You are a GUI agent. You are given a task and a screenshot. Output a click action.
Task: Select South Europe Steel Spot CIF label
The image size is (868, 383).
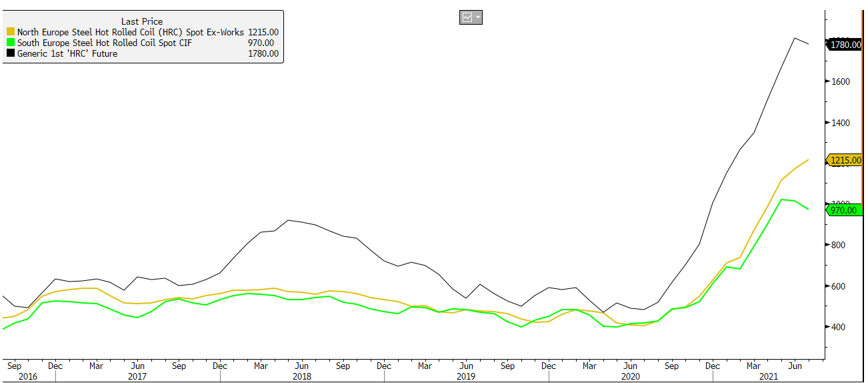click(99, 43)
